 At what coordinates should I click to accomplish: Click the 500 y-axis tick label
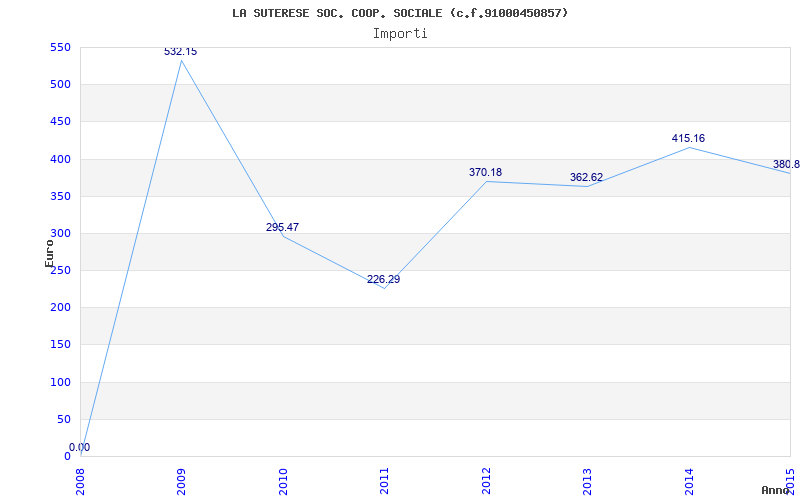coord(60,85)
